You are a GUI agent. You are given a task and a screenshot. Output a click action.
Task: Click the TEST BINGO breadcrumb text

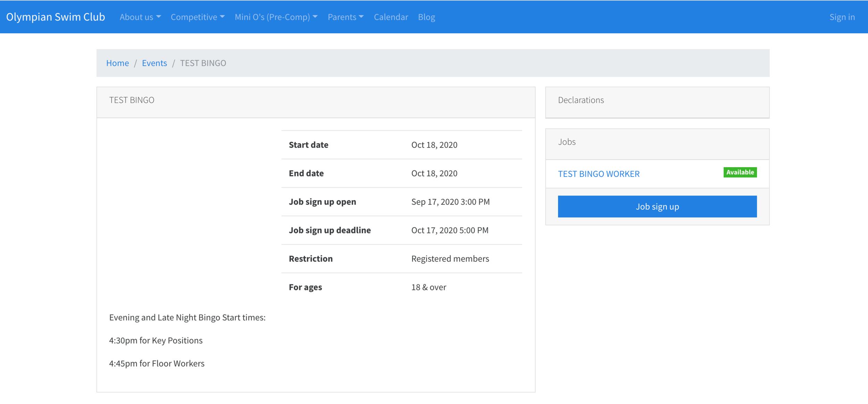point(203,63)
